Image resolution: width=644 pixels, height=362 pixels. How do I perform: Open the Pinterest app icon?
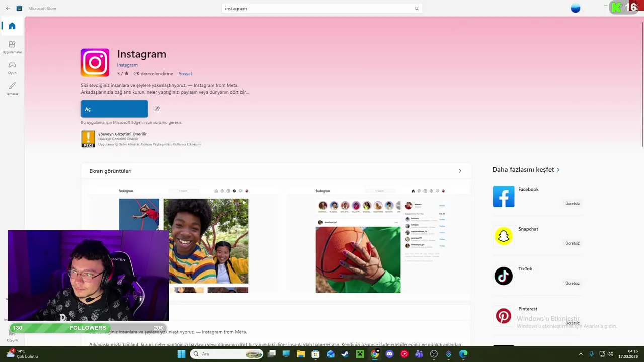(x=504, y=316)
